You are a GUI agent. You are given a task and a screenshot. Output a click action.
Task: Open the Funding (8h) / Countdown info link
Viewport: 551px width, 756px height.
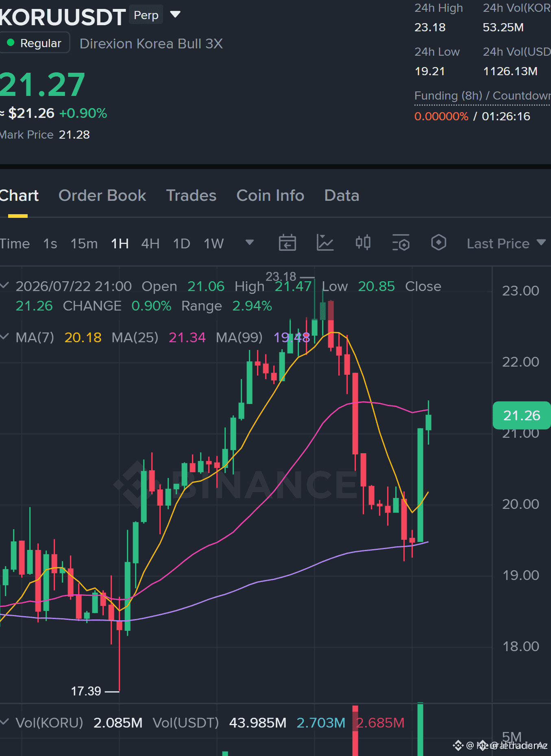(482, 96)
